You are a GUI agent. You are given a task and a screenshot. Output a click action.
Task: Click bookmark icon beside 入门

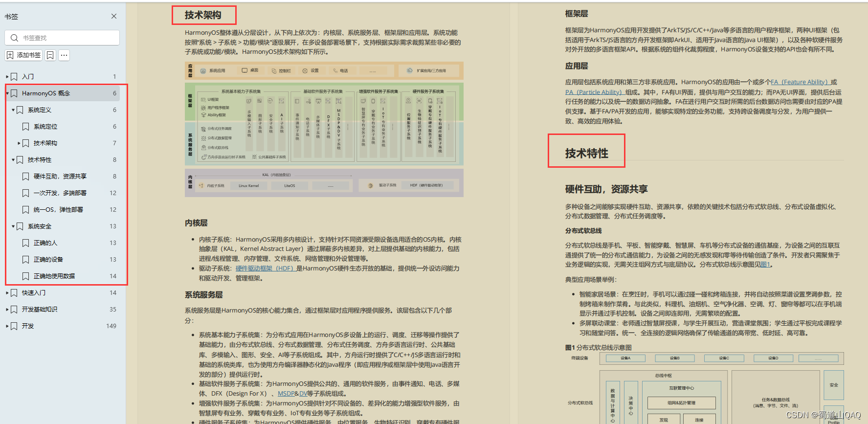point(14,77)
